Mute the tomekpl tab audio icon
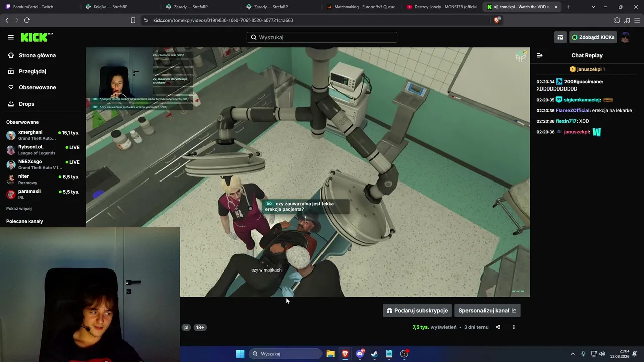Viewport: 644px width, 362px height. (496, 7)
